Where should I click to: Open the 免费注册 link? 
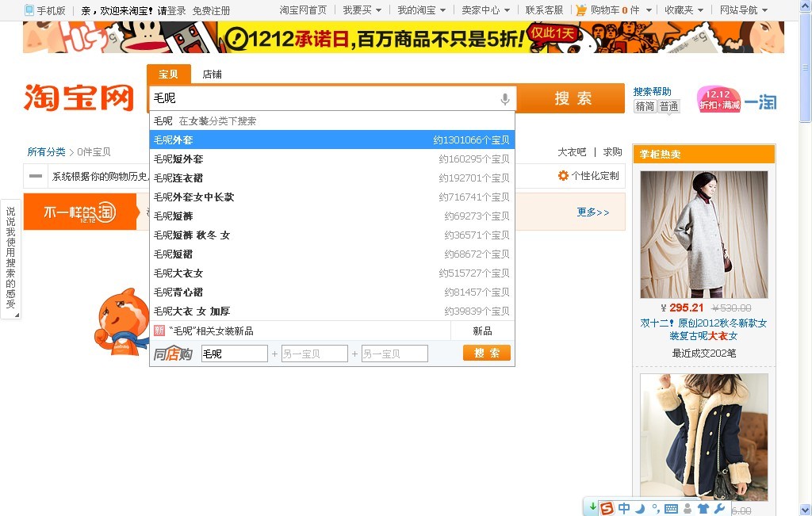(x=211, y=11)
